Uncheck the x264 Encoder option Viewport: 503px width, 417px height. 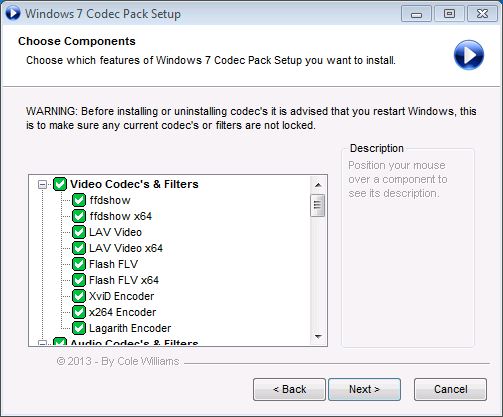pyautogui.click(x=79, y=312)
